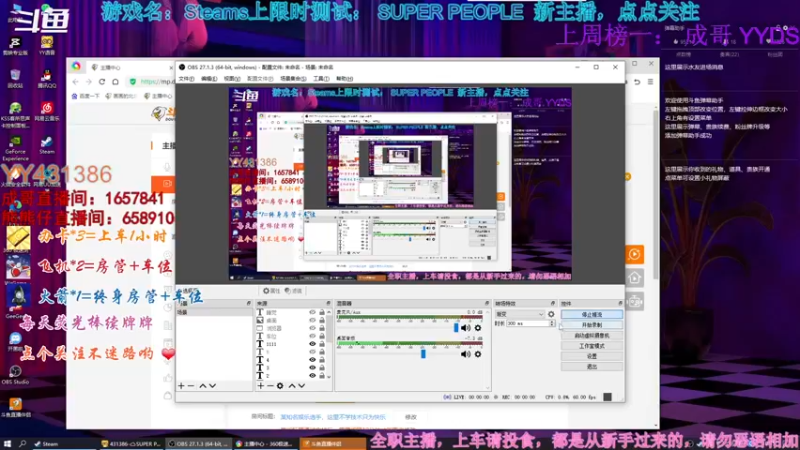Show the hidden 浏览器 source
The height and width of the screenshot is (450, 800).
pyautogui.click(x=312, y=328)
